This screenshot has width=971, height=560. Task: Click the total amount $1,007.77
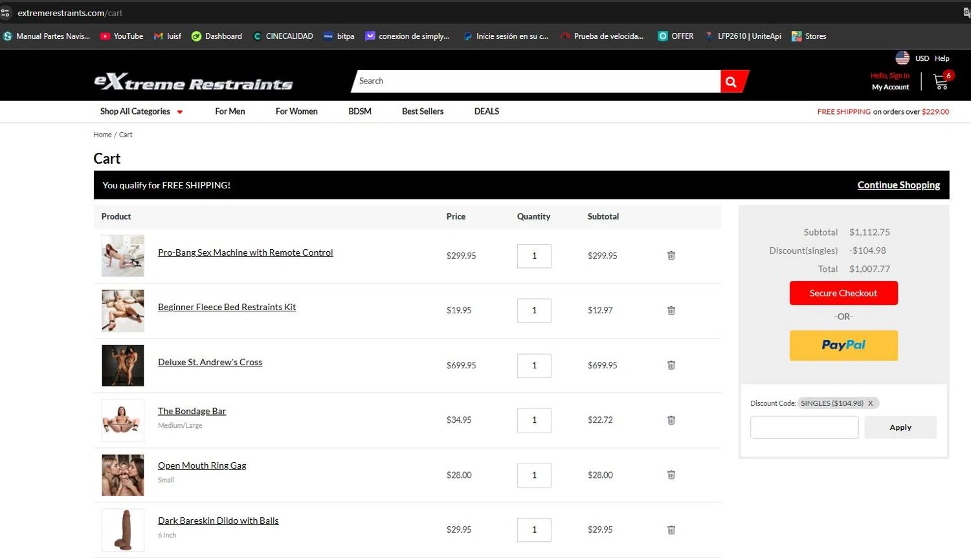coord(869,269)
